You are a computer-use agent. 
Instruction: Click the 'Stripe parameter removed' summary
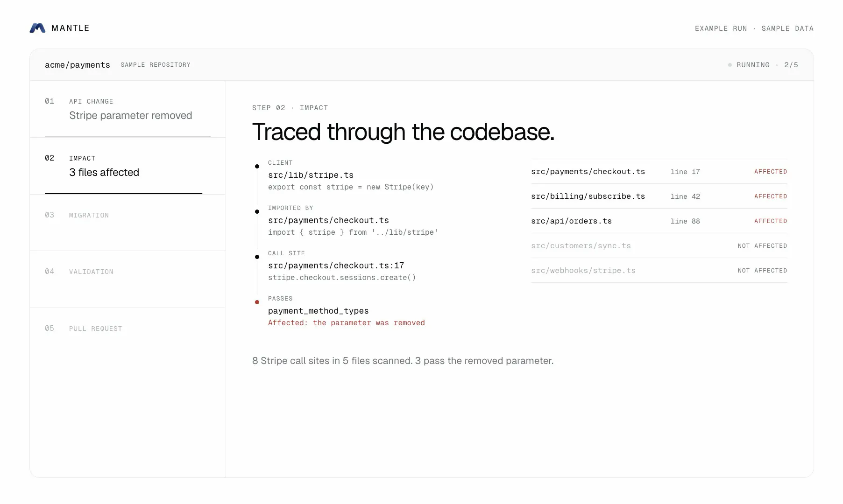click(x=131, y=116)
